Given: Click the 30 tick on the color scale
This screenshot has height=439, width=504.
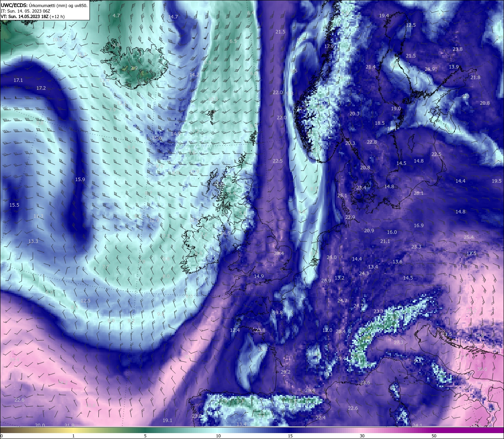Looking at the screenshot, I should tap(362, 435).
